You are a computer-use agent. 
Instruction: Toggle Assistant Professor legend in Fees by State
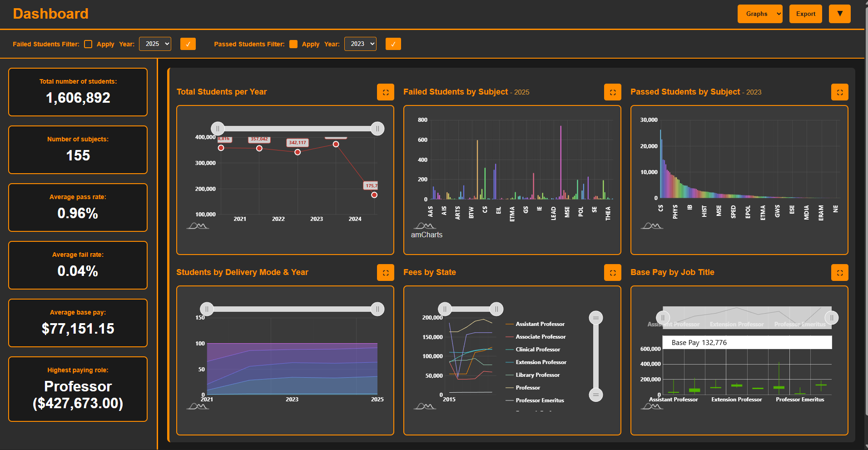coord(535,324)
